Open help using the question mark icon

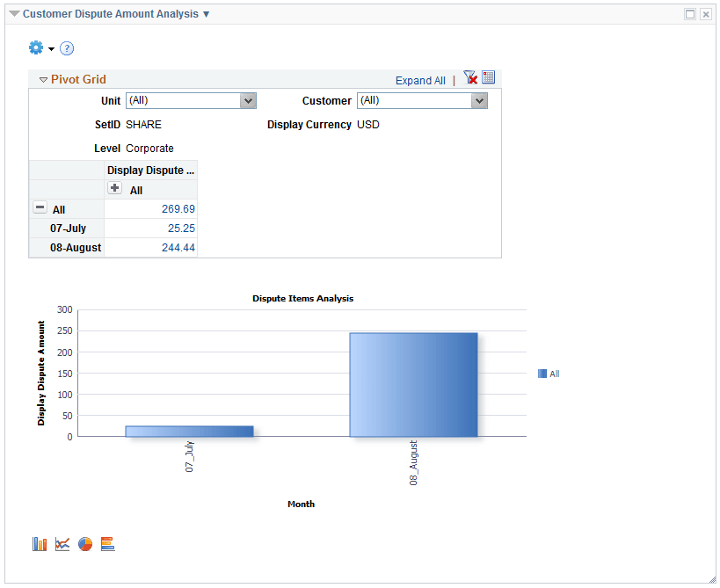(67, 48)
